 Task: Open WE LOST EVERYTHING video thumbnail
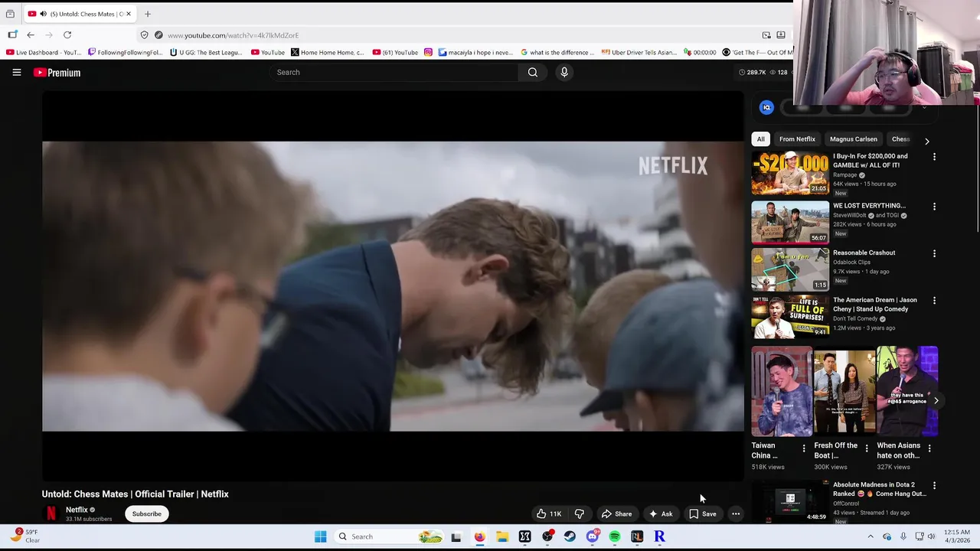pos(790,222)
